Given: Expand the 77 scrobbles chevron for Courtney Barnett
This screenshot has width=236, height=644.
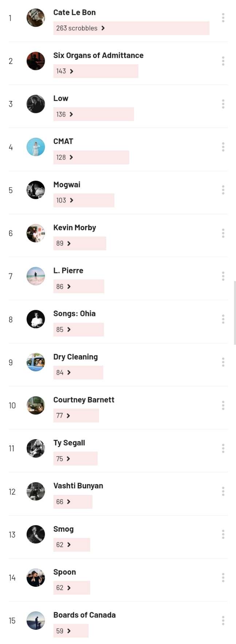Looking at the screenshot, I should click(x=68, y=415).
